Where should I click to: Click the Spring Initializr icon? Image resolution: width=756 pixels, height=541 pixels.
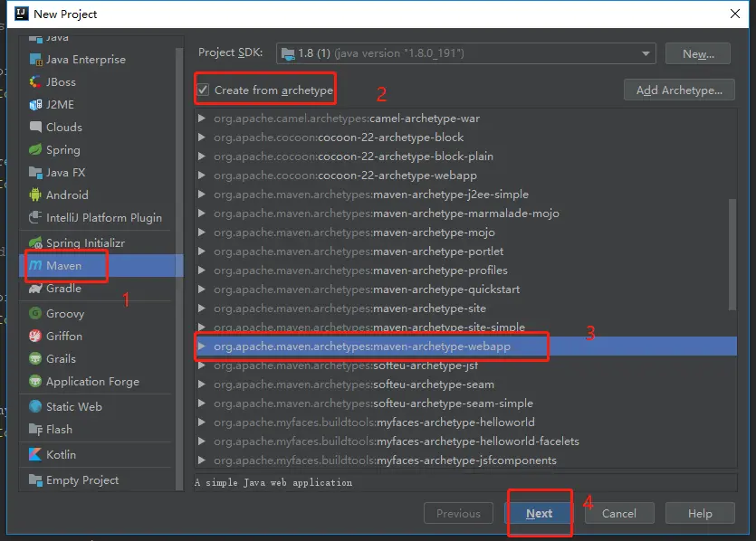click(35, 242)
